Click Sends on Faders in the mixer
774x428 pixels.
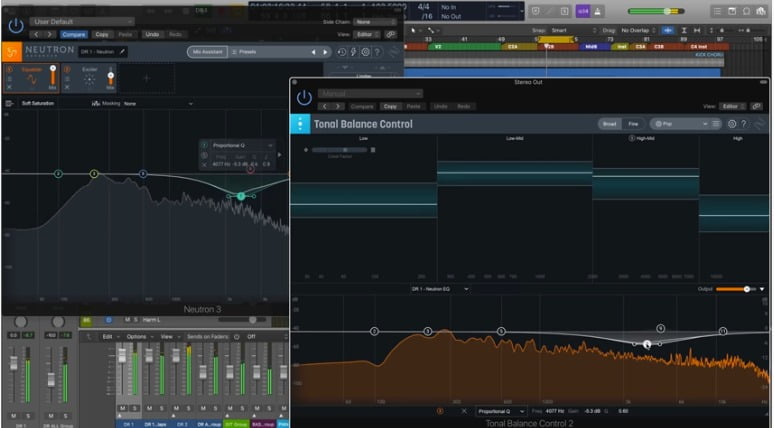click(207, 337)
